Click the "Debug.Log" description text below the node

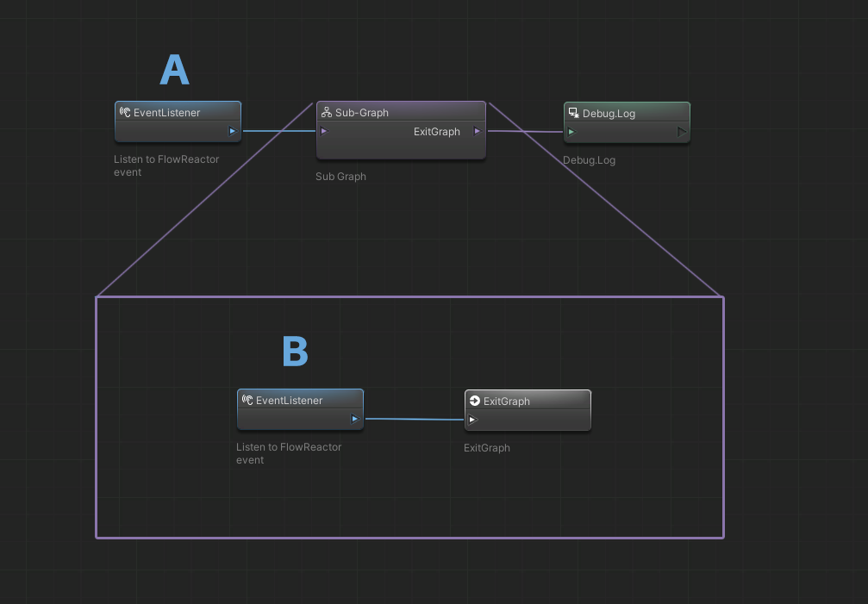pyautogui.click(x=589, y=160)
